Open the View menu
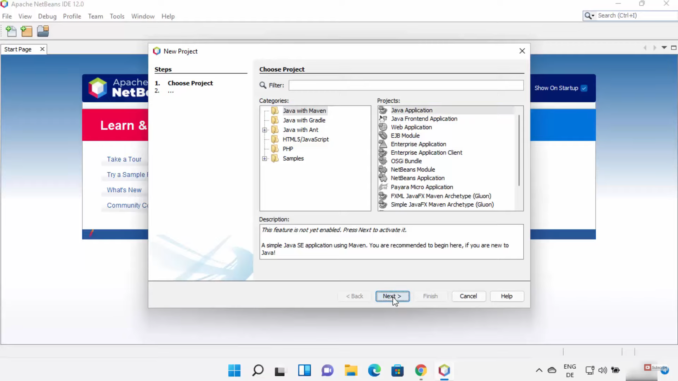 25,16
